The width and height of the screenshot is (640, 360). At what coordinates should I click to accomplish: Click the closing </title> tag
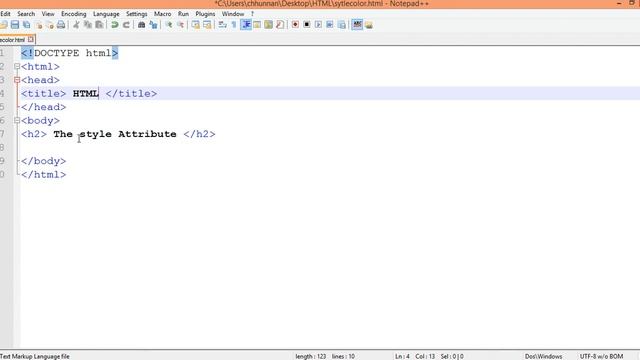point(131,93)
